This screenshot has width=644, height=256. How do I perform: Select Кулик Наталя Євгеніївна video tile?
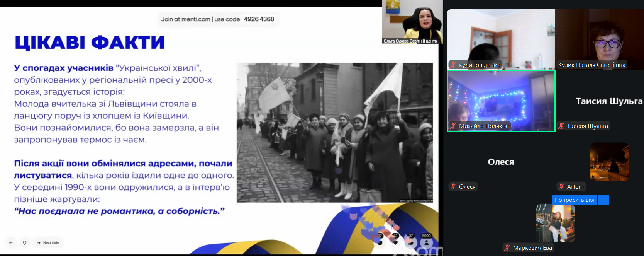(599, 39)
